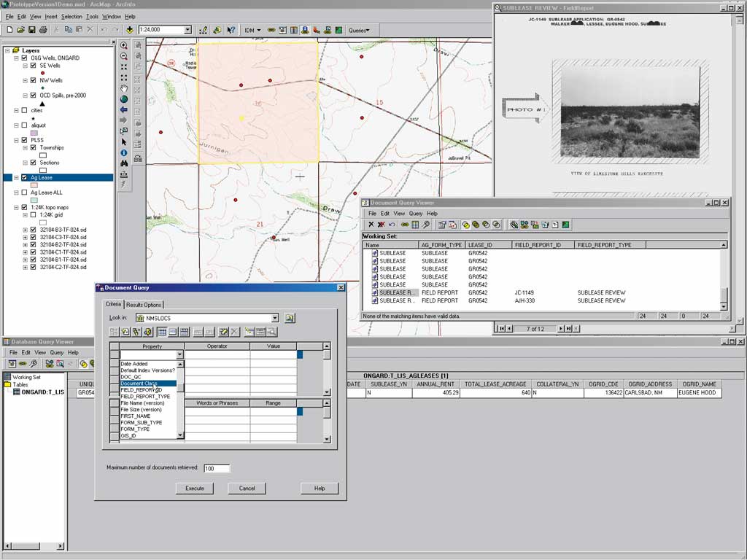
Task: Open the map scale 1:24,000 dropdown
Action: pyautogui.click(x=187, y=30)
